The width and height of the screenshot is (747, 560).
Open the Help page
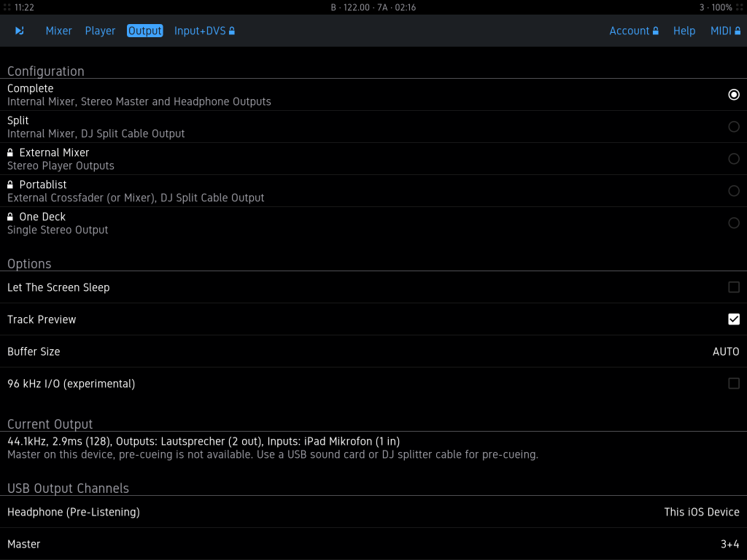click(x=684, y=31)
